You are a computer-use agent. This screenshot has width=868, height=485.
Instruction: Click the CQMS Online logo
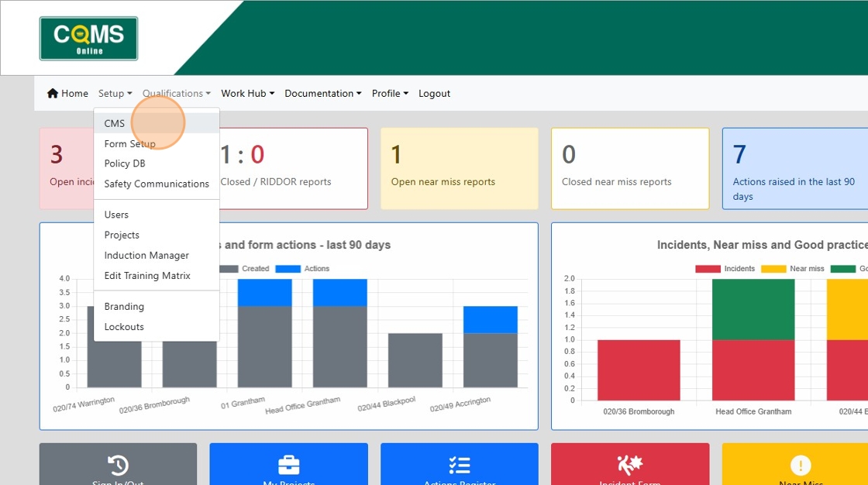pyautogui.click(x=88, y=37)
